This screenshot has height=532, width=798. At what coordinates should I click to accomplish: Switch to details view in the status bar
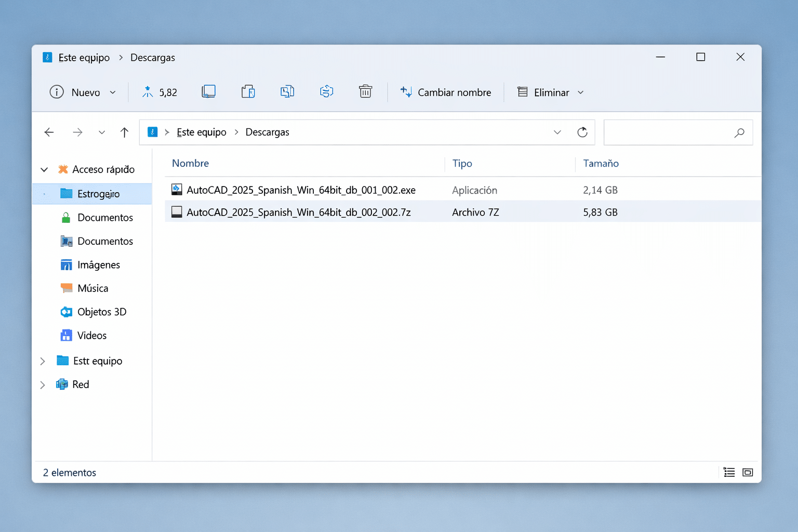pos(729,472)
